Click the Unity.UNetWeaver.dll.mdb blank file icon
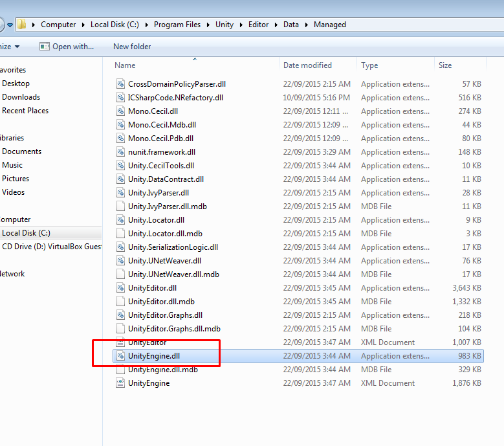 (x=120, y=274)
